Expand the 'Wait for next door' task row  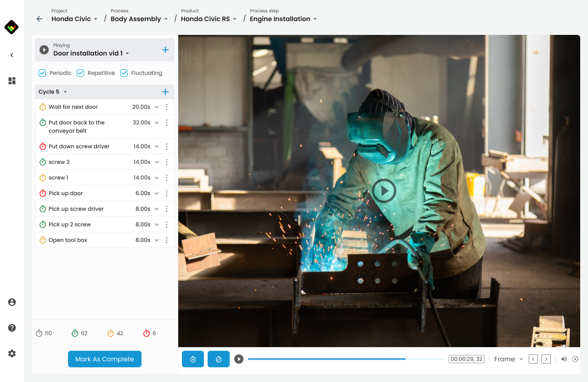156,107
